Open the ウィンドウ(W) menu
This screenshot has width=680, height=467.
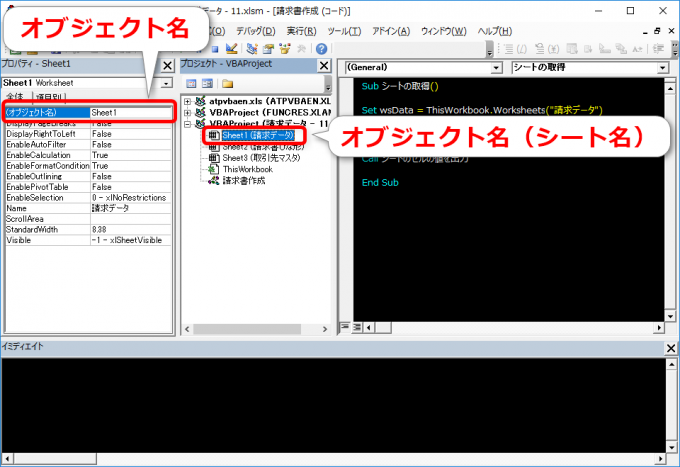tap(444, 31)
